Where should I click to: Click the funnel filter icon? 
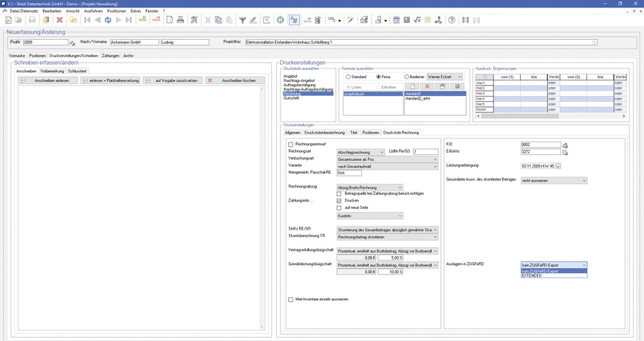pos(242,20)
